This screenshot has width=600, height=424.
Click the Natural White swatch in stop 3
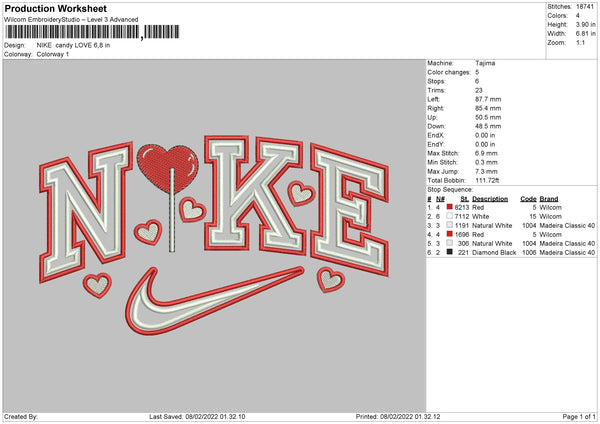450,225
